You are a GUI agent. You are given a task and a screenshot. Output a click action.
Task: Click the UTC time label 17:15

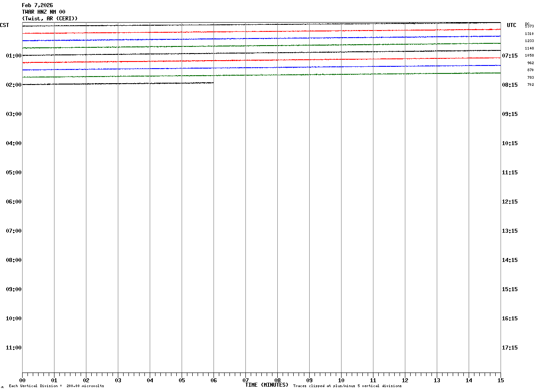click(x=510, y=347)
